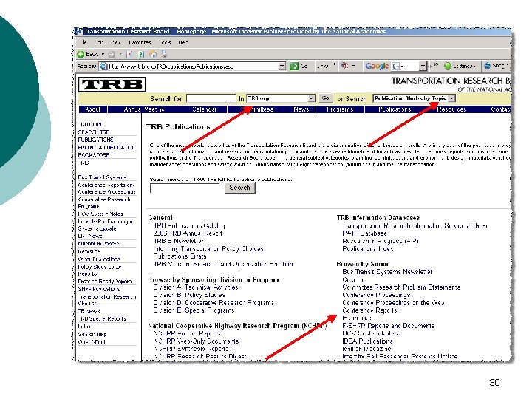
Task: Open the PUBLICATIONS sidebar link
Action: pyautogui.click(x=95, y=140)
